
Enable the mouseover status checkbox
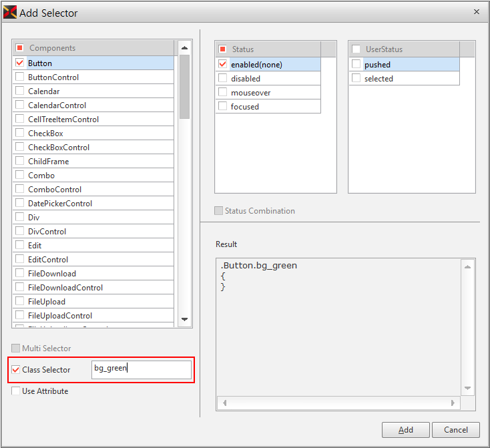coord(222,92)
